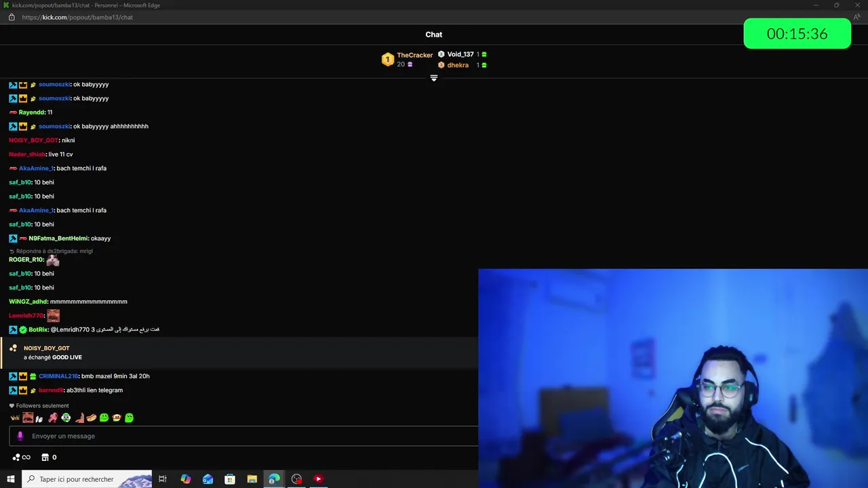Click the crown badge beside barnnd8's message

click(x=23, y=390)
